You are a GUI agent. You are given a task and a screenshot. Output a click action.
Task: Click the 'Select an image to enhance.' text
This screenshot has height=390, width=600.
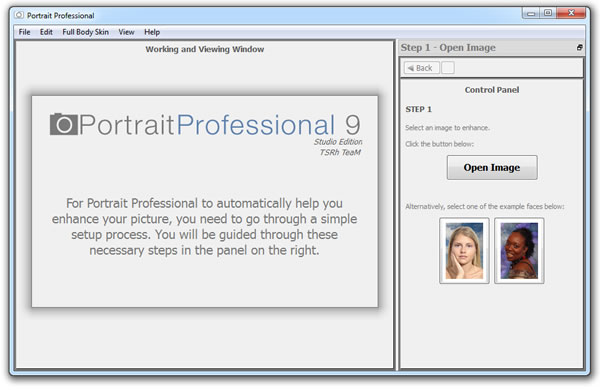447,128
